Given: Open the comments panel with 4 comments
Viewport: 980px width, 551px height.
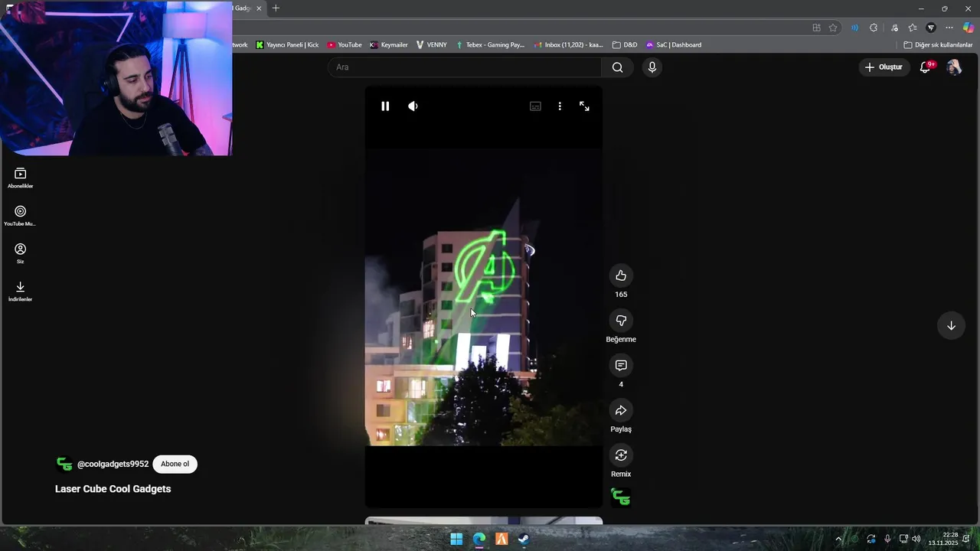Looking at the screenshot, I should [621, 366].
